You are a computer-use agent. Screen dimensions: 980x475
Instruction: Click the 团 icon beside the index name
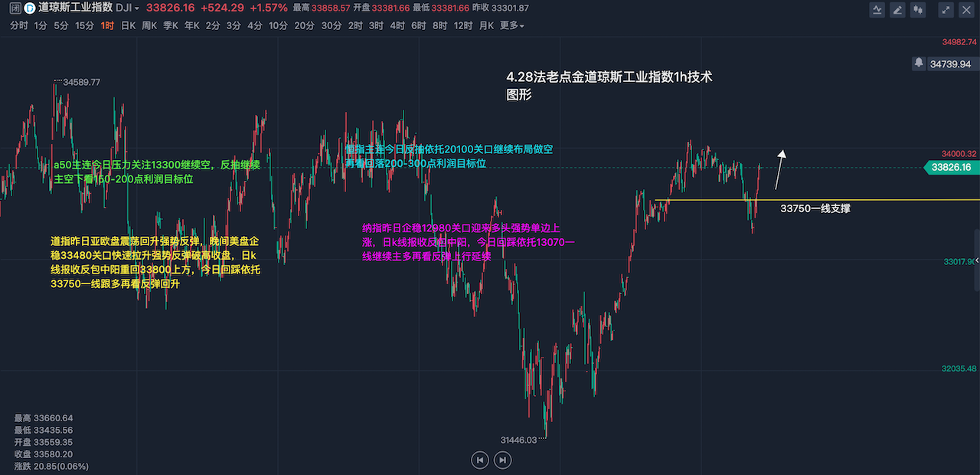15,8
